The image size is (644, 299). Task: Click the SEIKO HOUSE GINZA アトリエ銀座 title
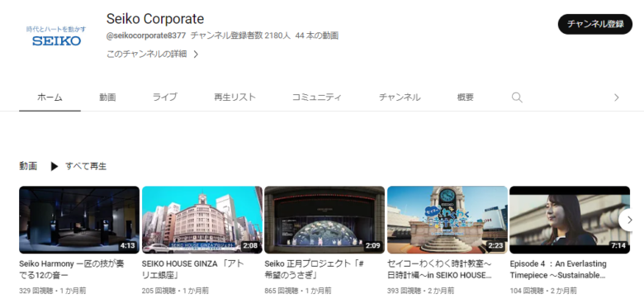coord(194,269)
